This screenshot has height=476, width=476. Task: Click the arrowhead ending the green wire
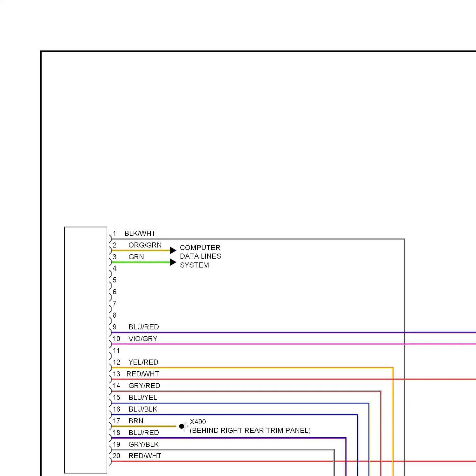tap(173, 262)
